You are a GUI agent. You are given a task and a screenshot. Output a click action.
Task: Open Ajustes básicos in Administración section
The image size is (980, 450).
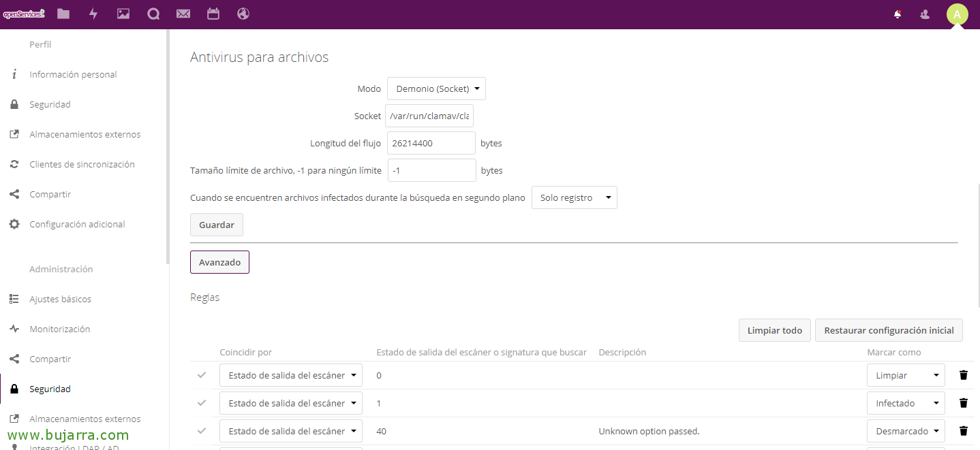tap(60, 300)
